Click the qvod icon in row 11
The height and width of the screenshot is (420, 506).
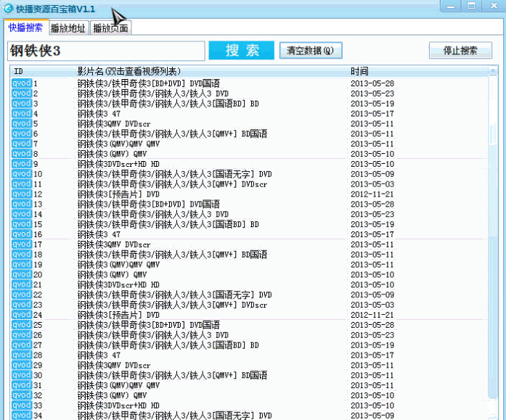[22, 184]
